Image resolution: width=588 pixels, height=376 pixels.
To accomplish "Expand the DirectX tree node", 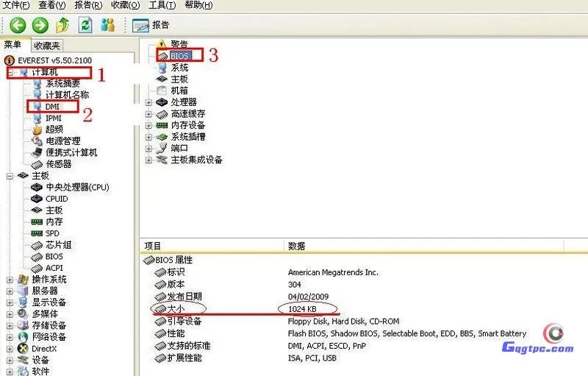I will click(10, 349).
